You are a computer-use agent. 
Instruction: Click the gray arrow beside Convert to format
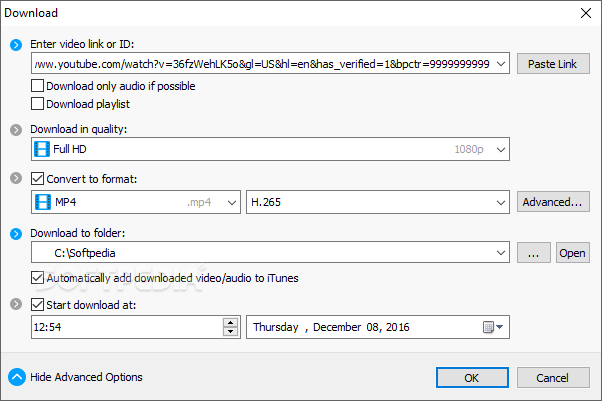click(16, 178)
